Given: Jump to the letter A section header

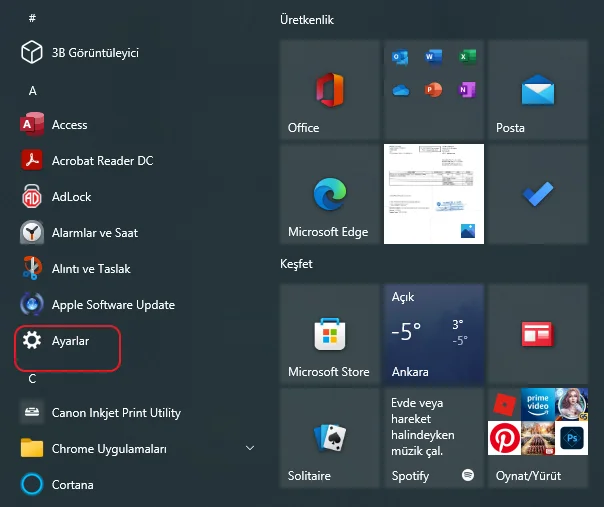Looking at the screenshot, I should click(33, 90).
